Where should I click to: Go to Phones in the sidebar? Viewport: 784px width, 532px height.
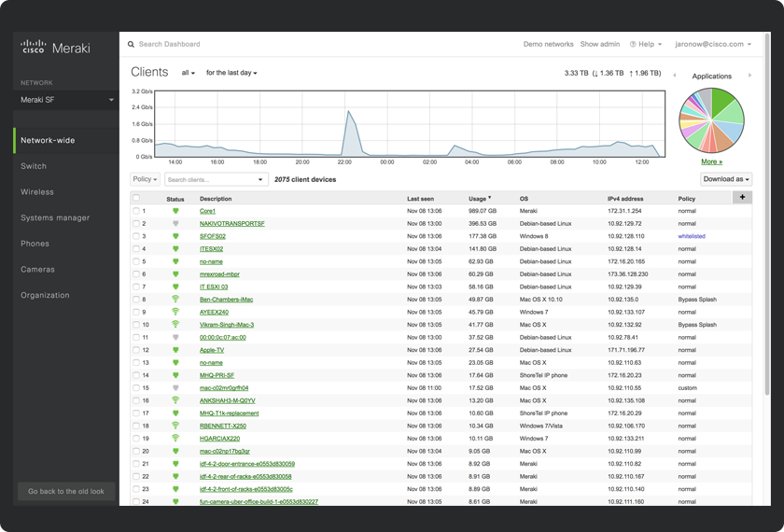click(x=35, y=244)
